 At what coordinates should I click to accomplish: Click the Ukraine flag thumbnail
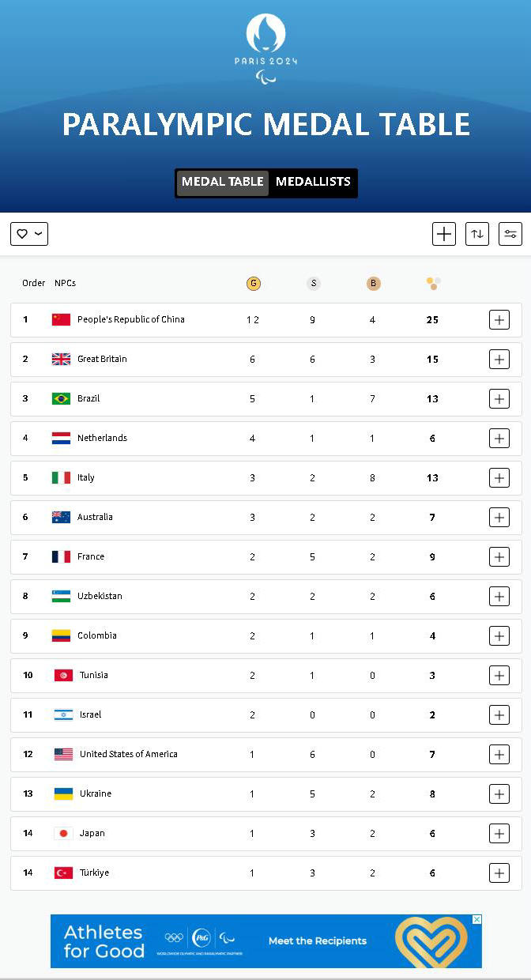[63, 793]
